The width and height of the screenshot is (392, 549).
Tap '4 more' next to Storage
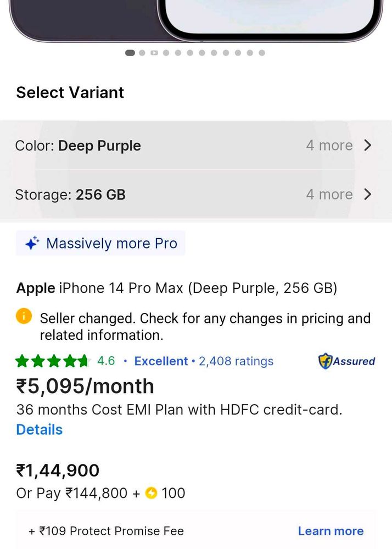point(329,194)
